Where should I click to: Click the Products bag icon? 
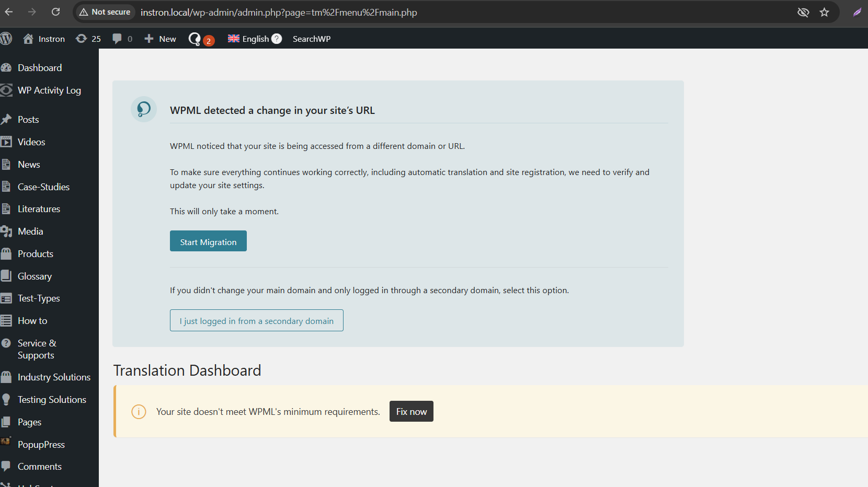(6, 254)
